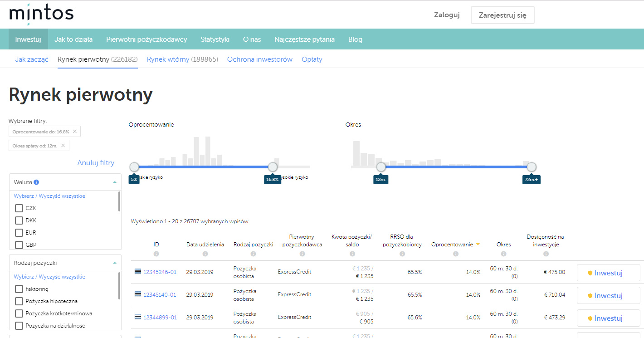Viewport: 644px width, 338px height.
Task: Click info icon under Rodzaj pożyczki header
Action: (253, 254)
